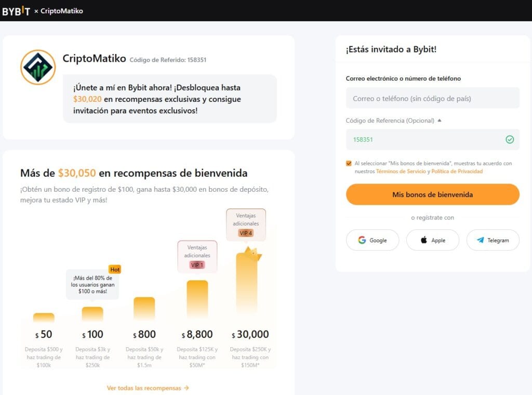This screenshot has width=532, height=395.
Task: Click the Google icon to register
Action: pyautogui.click(x=362, y=240)
